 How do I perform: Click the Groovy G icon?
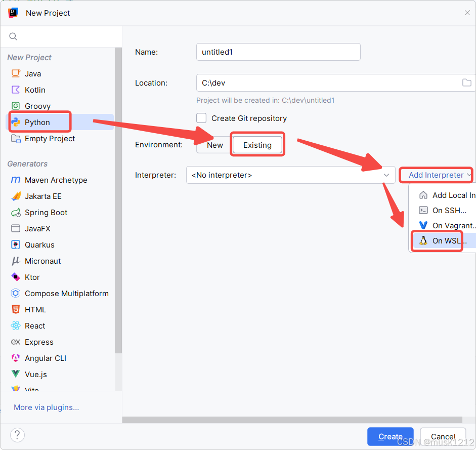(16, 106)
